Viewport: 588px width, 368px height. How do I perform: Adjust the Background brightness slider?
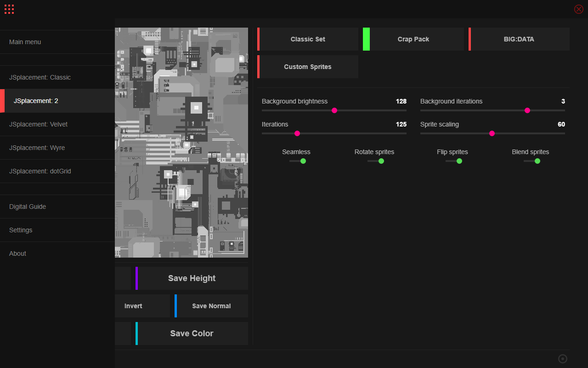coord(334,110)
